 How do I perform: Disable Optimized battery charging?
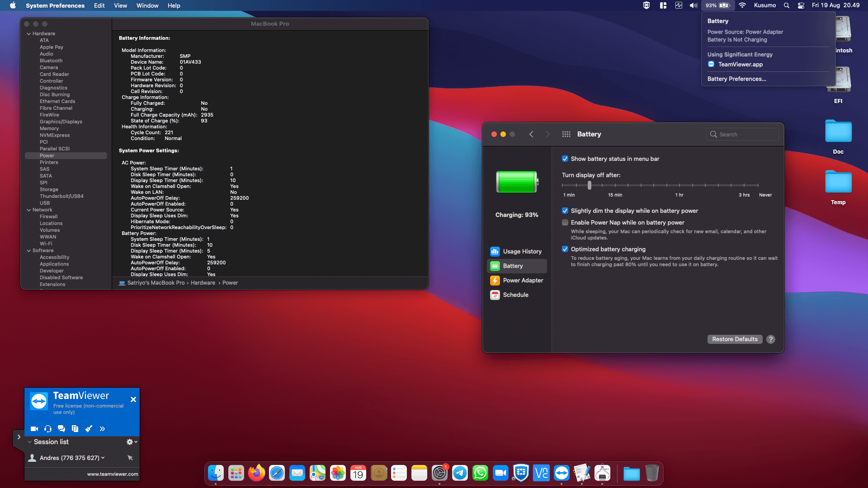pos(565,249)
